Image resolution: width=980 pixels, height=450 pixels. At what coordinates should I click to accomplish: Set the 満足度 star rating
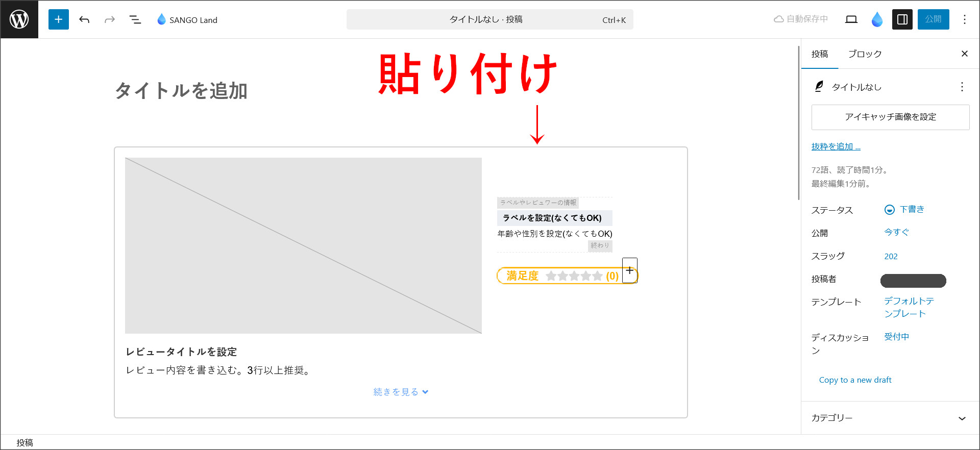pos(574,276)
